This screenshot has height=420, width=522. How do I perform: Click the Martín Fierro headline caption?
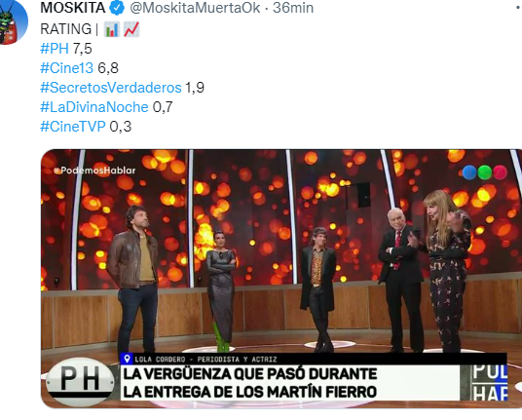250,383
